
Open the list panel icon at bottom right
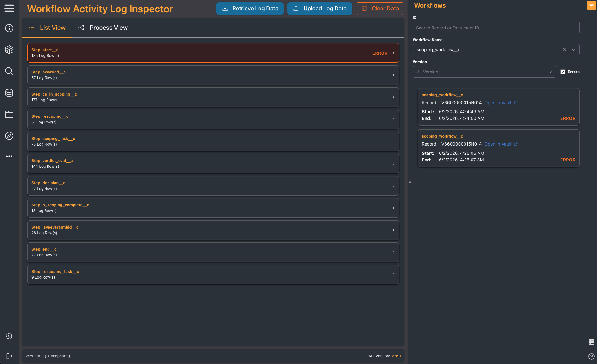[591, 342]
